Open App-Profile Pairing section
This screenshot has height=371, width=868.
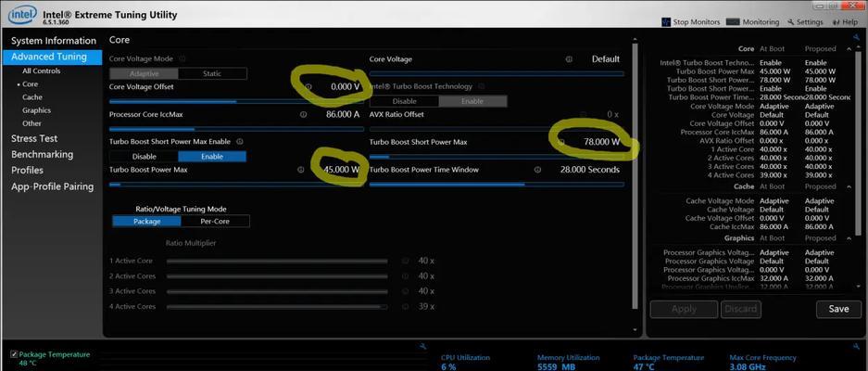pos(53,186)
